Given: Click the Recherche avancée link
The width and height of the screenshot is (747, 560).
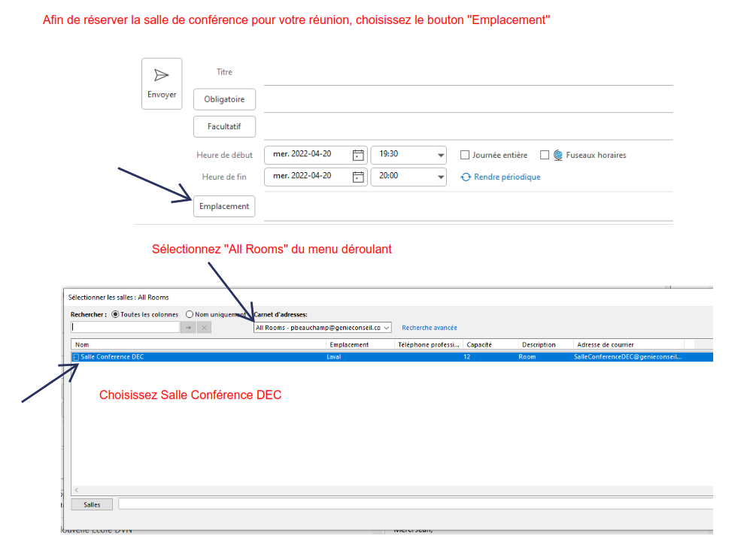Looking at the screenshot, I should click(x=430, y=328).
